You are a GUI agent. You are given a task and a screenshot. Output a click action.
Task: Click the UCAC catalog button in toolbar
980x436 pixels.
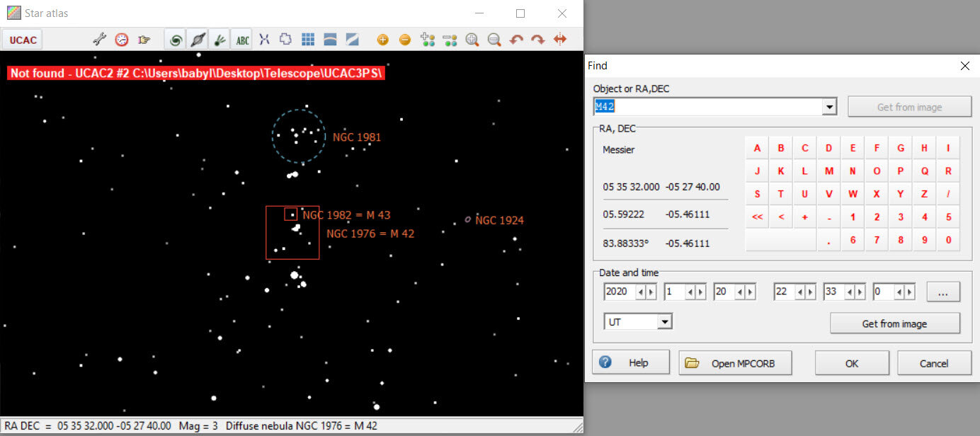23,40
